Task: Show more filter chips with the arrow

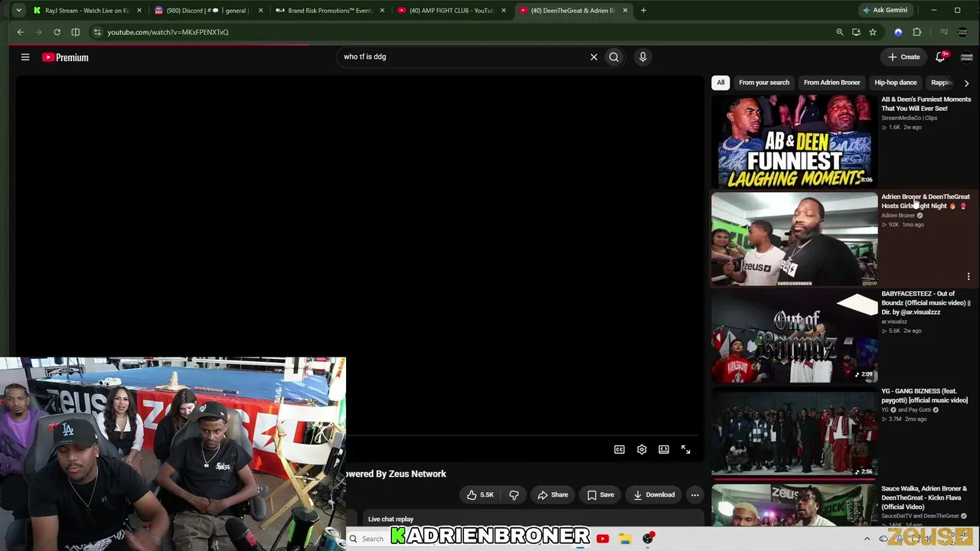Action: (966, 83)
